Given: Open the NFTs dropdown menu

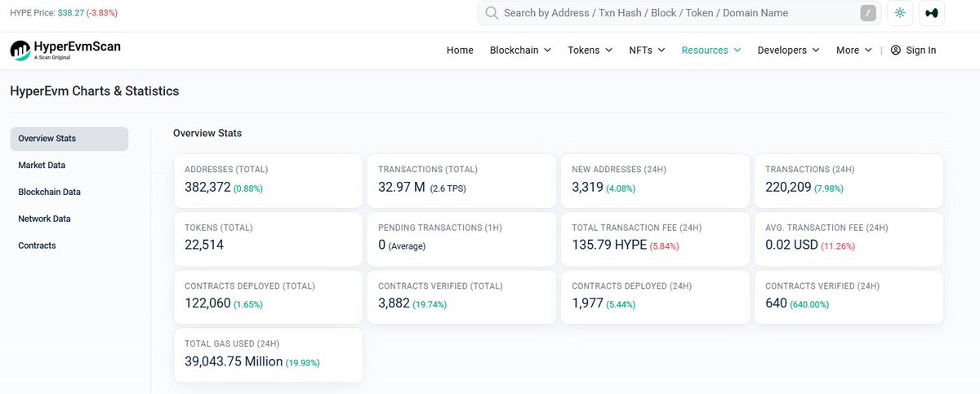Looking at the screenshot, I should tap(647, 50).
